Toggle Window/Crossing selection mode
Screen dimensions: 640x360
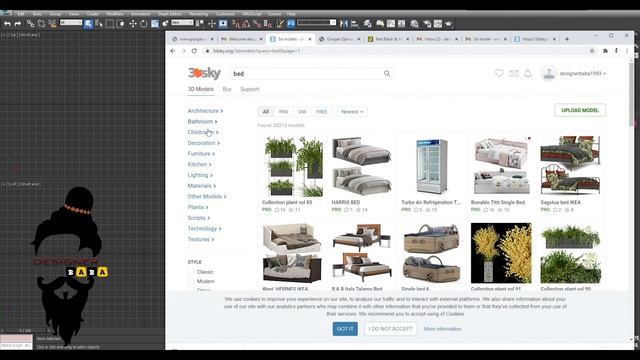(x=120, y=24)
